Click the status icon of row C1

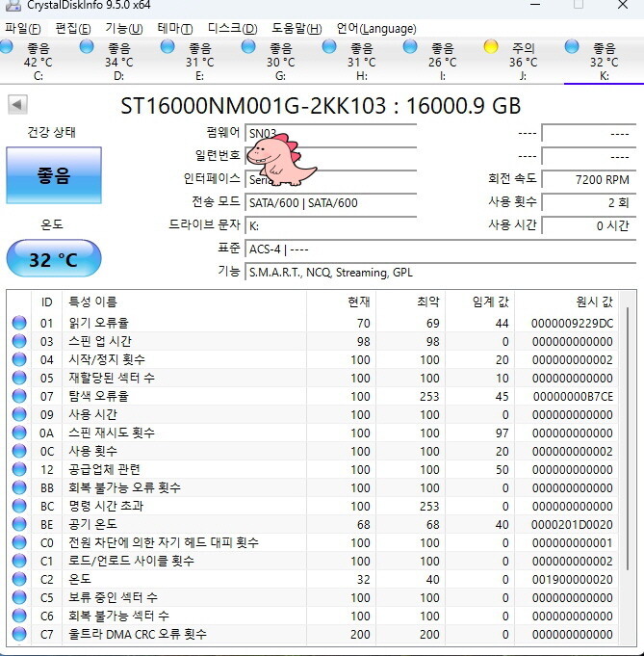19,561
